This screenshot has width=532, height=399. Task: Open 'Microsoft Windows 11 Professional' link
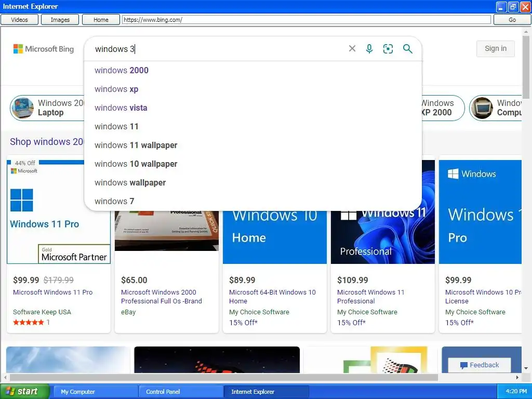pos(370,297)
